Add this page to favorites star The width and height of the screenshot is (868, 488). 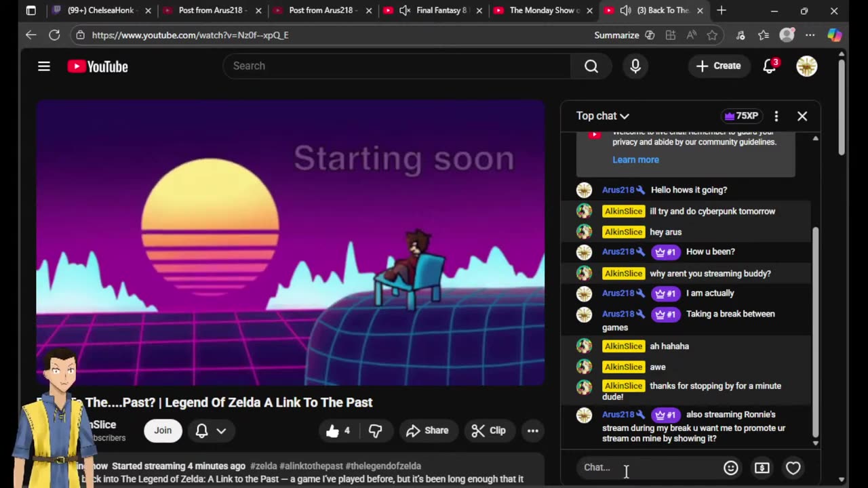[712, 35]
